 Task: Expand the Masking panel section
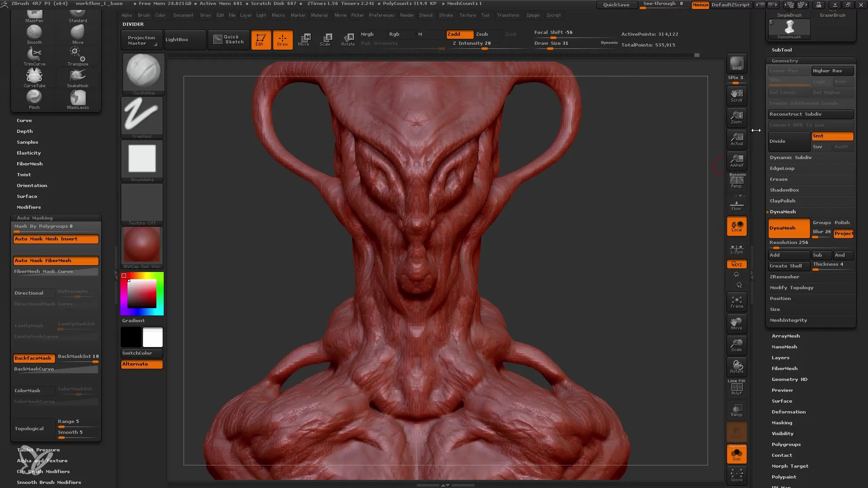[782, 422]
